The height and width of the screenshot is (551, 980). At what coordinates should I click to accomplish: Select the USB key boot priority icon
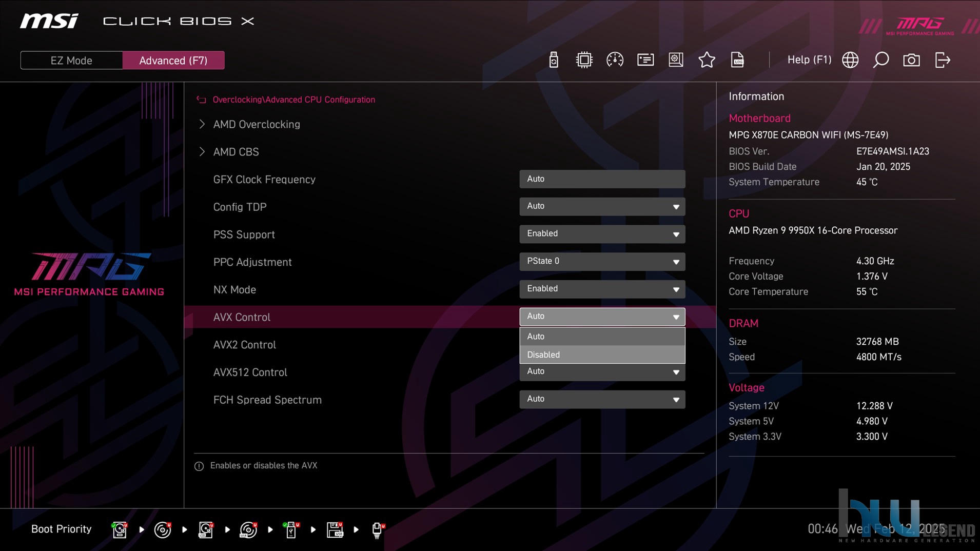[x=291, y=529]
